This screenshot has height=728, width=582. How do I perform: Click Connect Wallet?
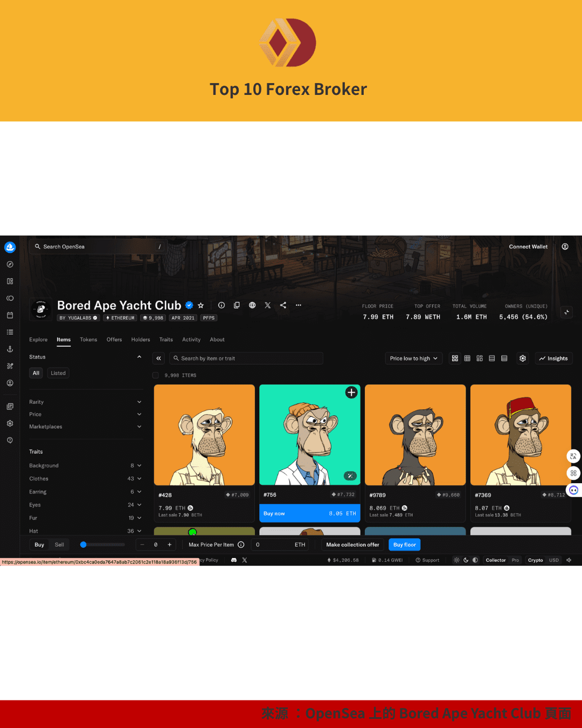click(x=528, y=247)
